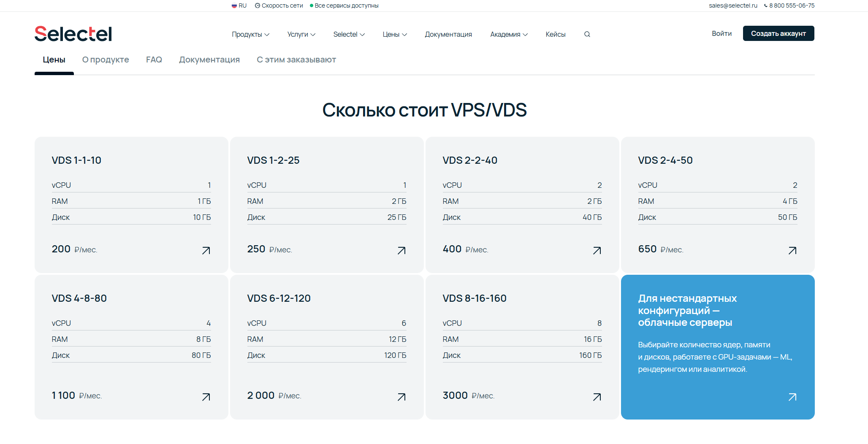Click the sales@selectel.ru email link
Viewport: 868px width, 444px height.
point(733,5)
